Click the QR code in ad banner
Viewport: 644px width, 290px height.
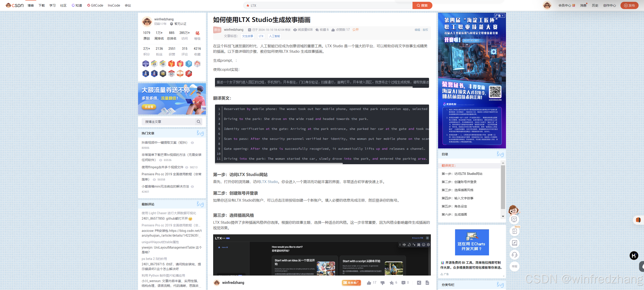pyautogui.click(x=495, y=92)
